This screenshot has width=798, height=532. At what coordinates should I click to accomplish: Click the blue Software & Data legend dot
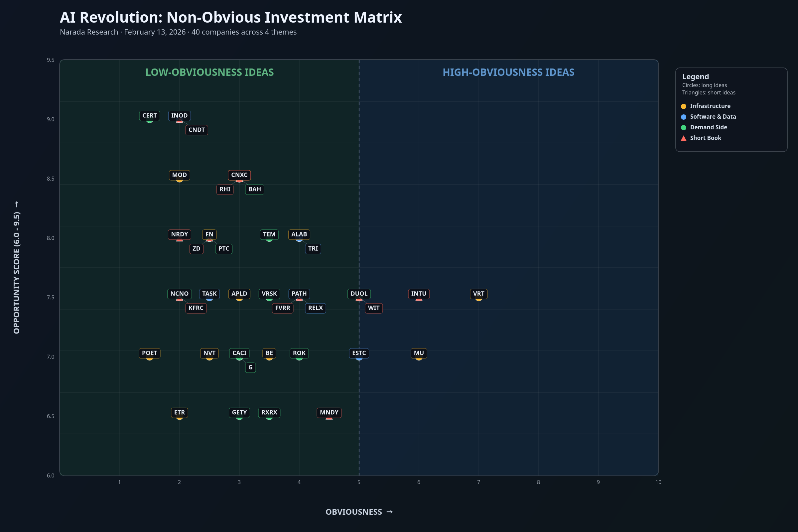pos(684,117)
